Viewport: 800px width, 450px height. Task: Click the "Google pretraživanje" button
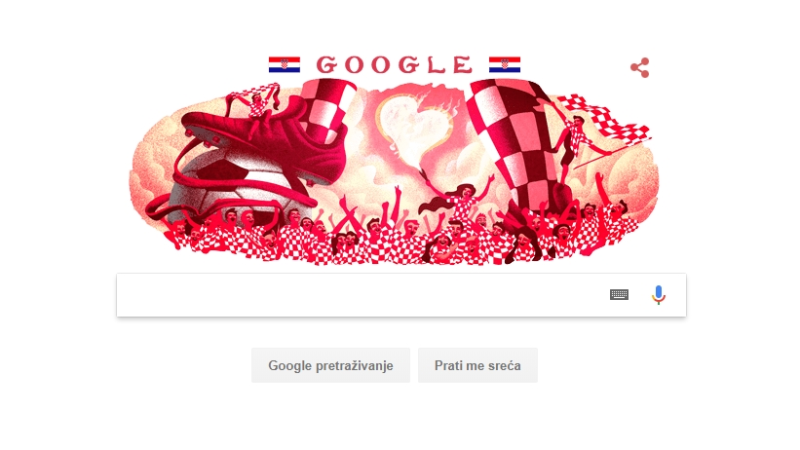[x=331, y=365]
